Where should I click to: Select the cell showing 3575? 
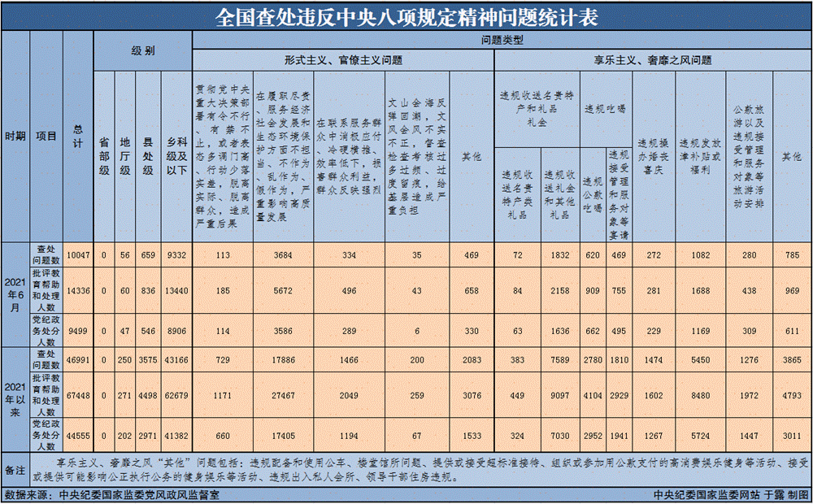click(x=148, y=360)
